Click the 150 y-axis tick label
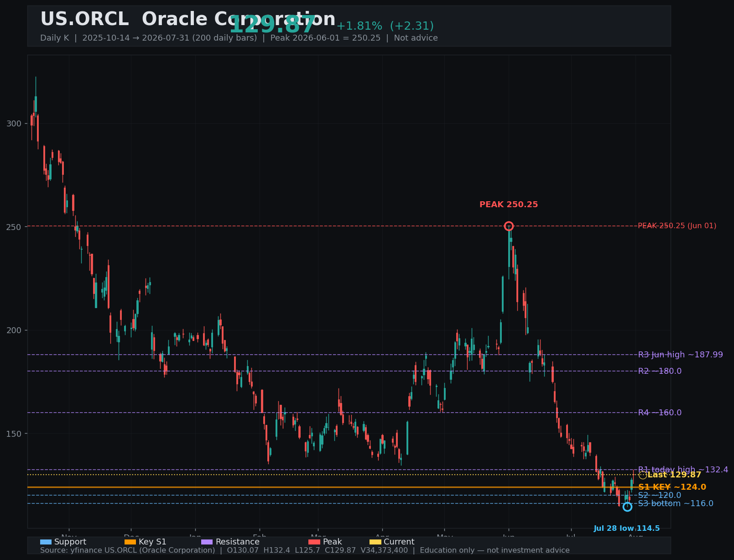 click(x=14, y=434)
